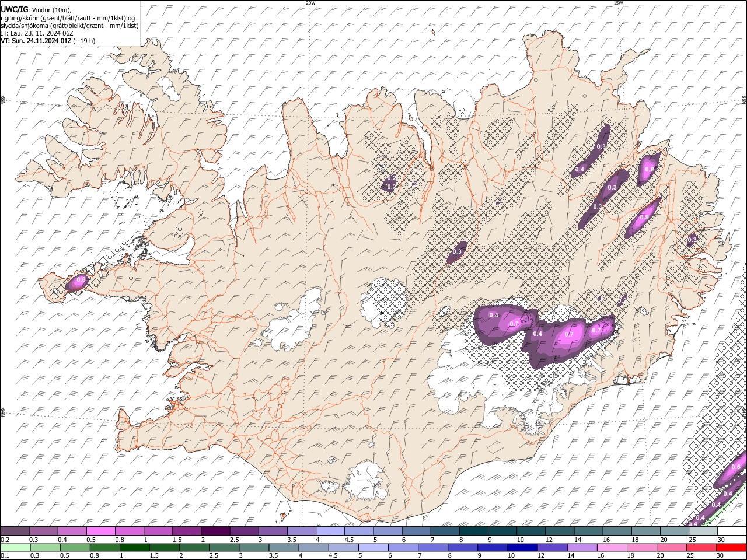The width and height of the screenshot is (747, 560).
Task: Click the top-row swatch starting at 6
Action: (416, 531)
